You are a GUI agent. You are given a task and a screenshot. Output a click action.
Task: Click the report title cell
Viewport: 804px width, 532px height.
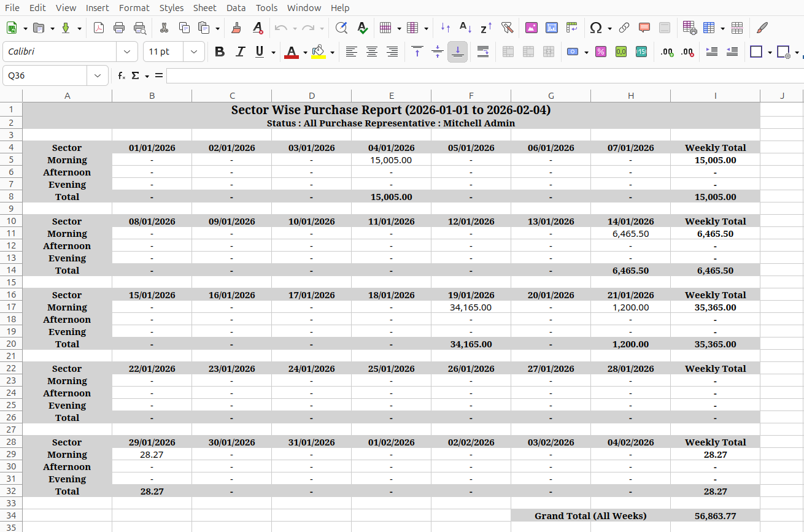(x=391, y=110)
